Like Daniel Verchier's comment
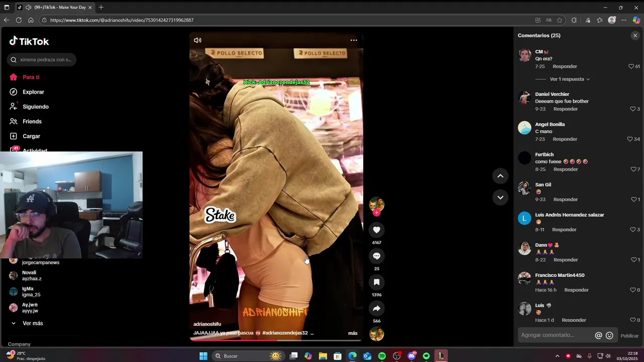This screenshot has height=362, width=644. click(633, 109)
